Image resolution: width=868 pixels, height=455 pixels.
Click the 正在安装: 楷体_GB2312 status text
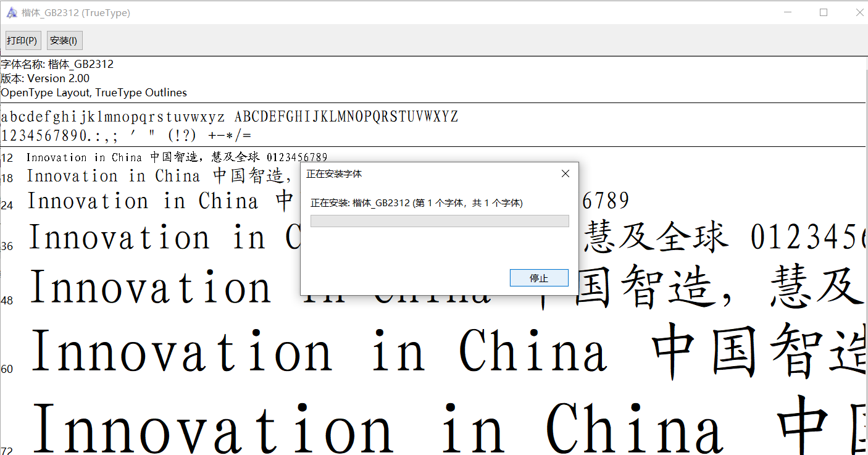click(x=417, y=202)
